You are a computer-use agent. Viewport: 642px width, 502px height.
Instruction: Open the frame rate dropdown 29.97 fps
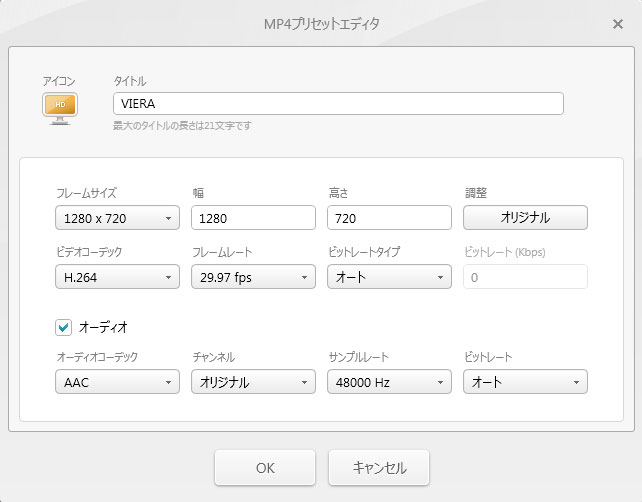click(253, 277)
